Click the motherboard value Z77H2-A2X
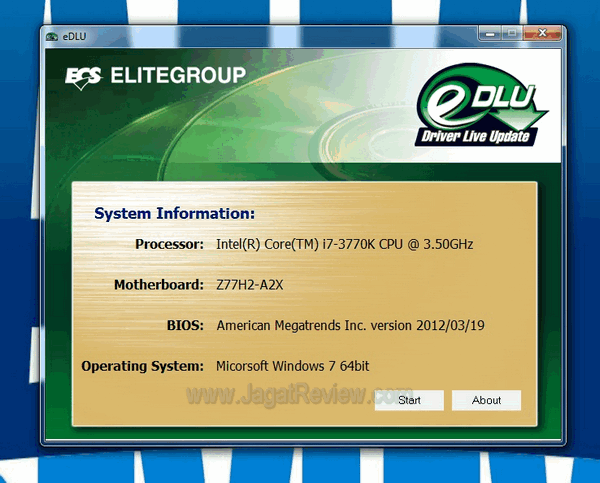The height and width of the screenshot is (483, 600). tap(250, 285)
